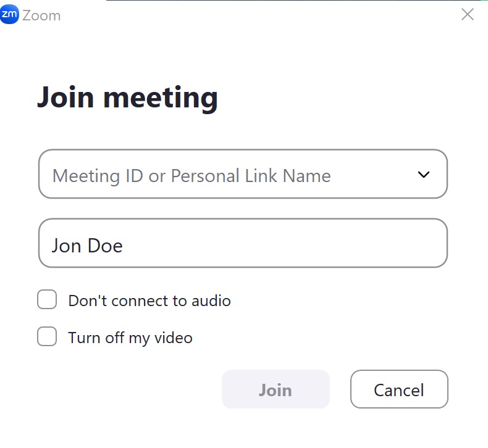Close the Join meeting window
This screenshot has width=488, height=448.
point(468,14)
